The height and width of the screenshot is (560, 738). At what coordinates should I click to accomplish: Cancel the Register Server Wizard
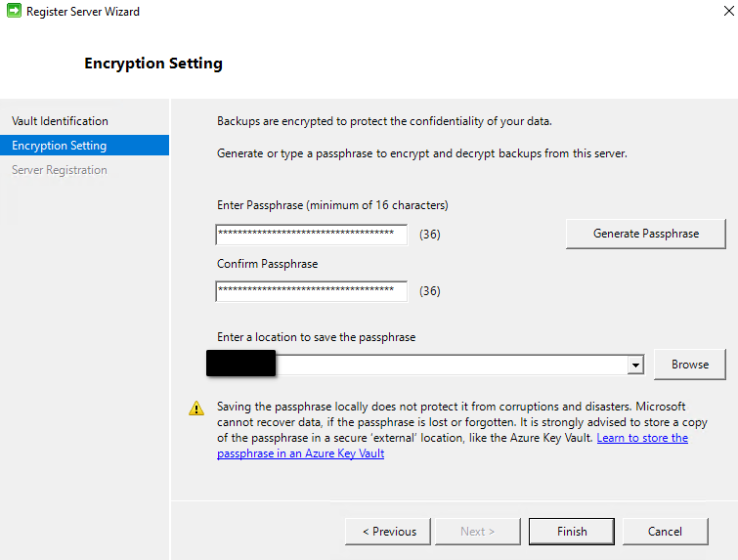tap(665, 532)
